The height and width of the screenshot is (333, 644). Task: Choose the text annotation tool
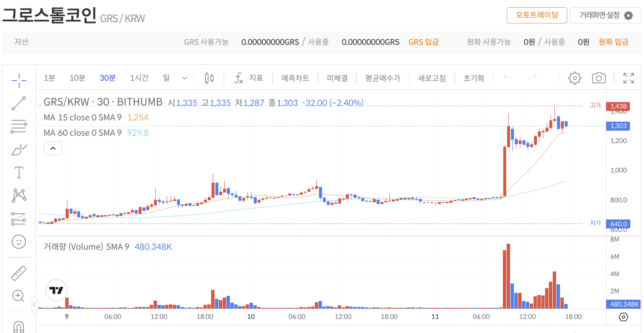[x=19, y=172]
